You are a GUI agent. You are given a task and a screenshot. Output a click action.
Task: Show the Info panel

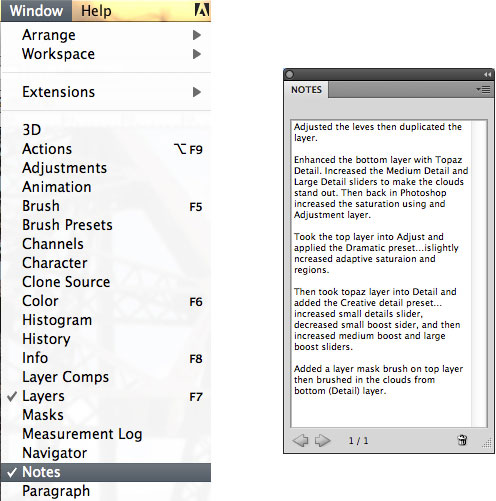click(x=106, y=358)
